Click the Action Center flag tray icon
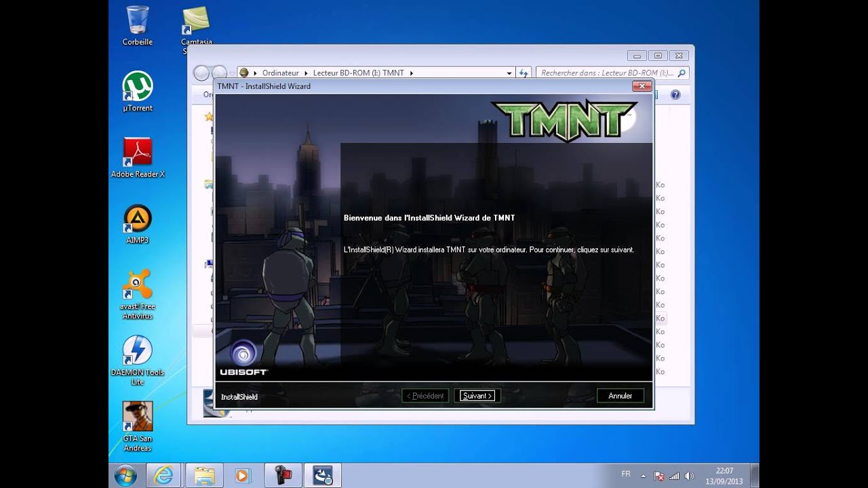Image resolution: width=868 pixels, height=488 pixels. [659, 476]
